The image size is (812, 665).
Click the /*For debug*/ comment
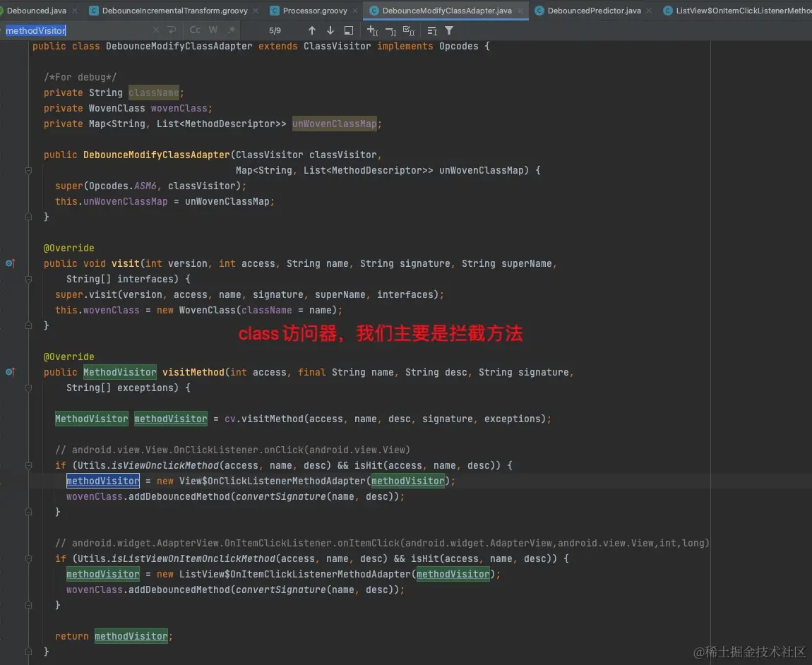(80, 77)
